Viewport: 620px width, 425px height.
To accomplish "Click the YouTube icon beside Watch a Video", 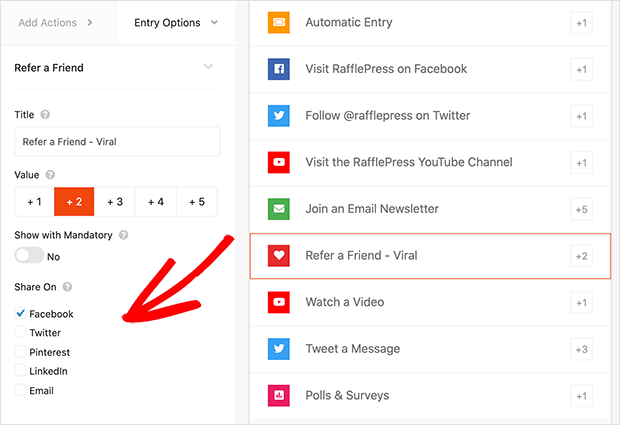I will (278, 302).
